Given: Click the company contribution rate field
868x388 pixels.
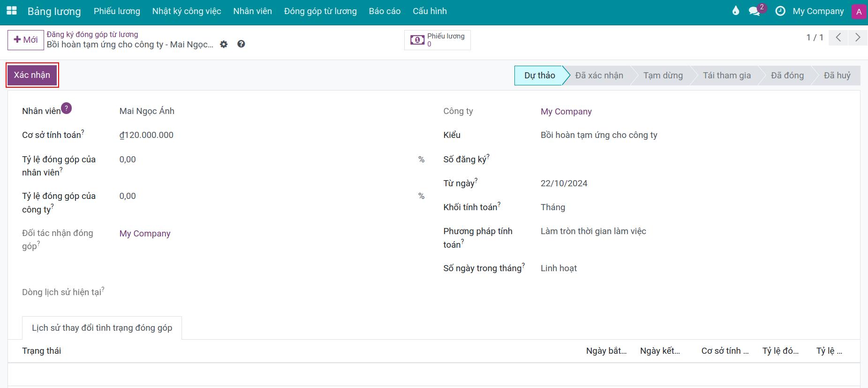Looking at the screenshot, I should pyautogui.click(x=267, y=196).
